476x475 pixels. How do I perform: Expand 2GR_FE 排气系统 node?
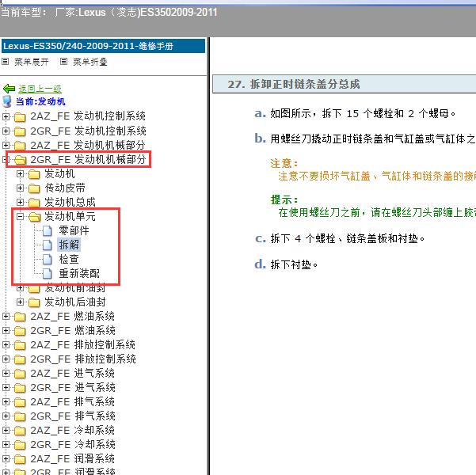[x=6, y=416]
